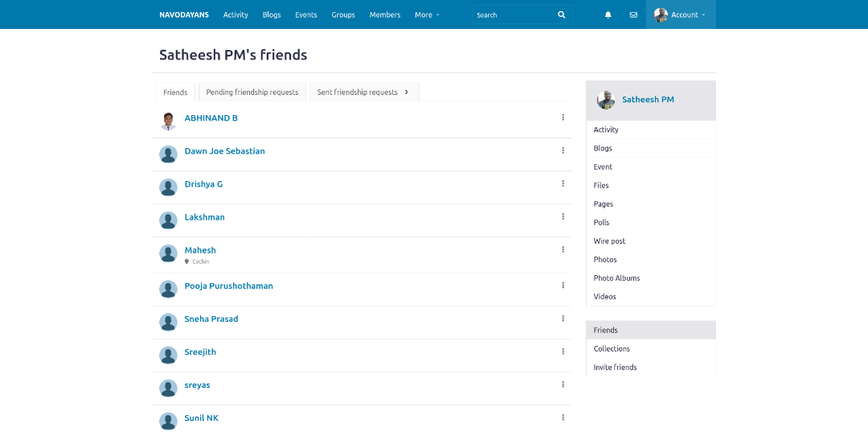Open Photo Albums in the sidebar

pyautogui.click(x=616, y=278)
